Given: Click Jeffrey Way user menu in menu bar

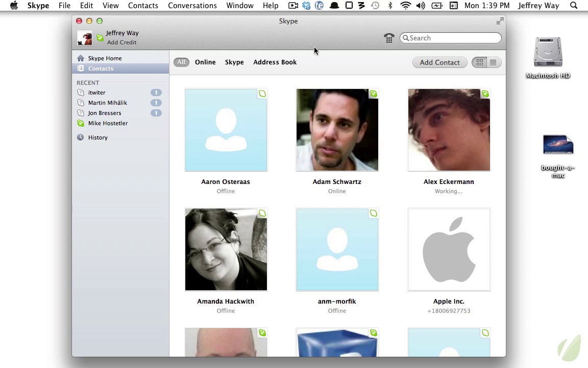Looking at the screenshot, I should click(x=538, y=5).
